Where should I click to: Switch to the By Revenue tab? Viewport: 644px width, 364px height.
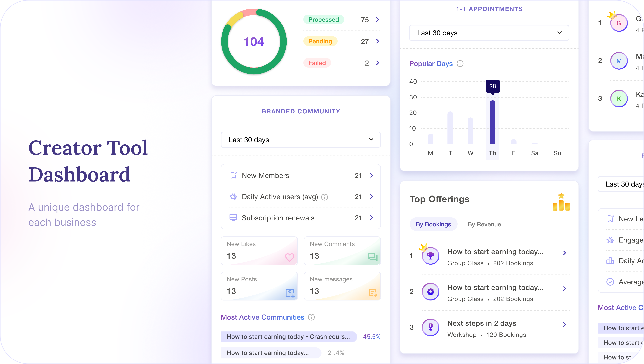pyautogui.click(x=484, y=224)
